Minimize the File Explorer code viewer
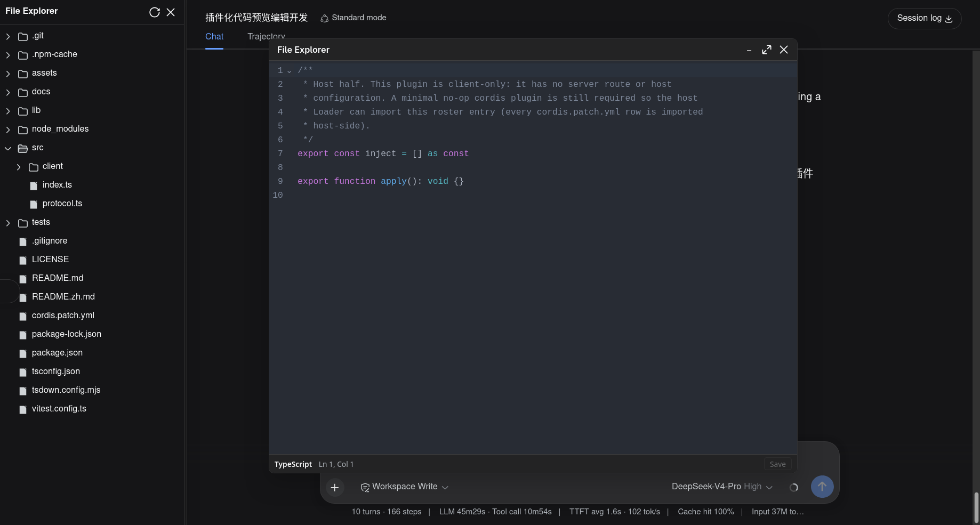 click(x=749, y=50)
